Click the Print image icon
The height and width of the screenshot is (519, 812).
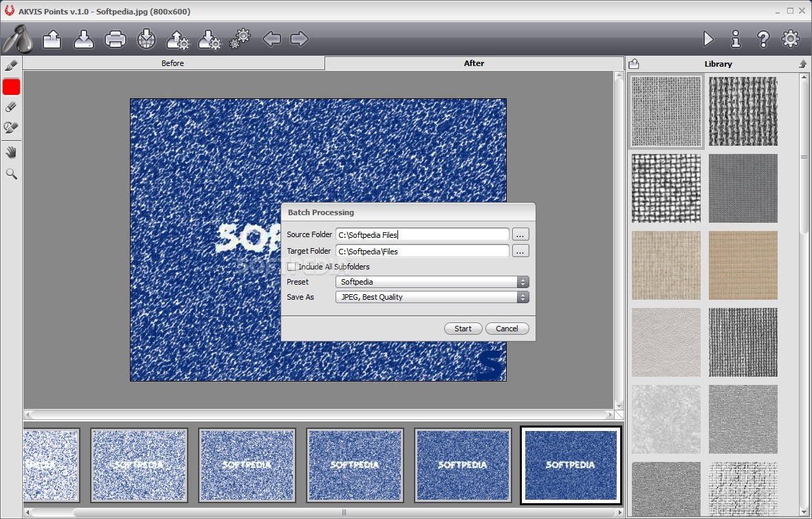115,39
